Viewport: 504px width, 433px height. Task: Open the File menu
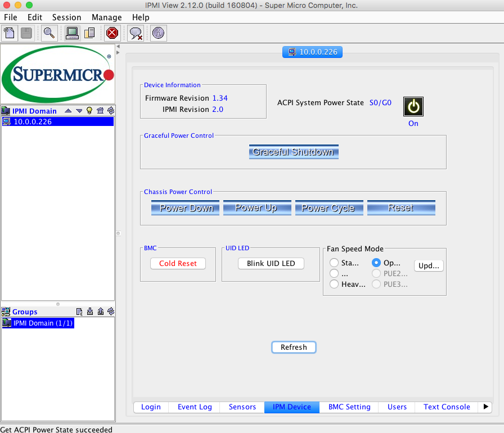(x=11, y=17)
